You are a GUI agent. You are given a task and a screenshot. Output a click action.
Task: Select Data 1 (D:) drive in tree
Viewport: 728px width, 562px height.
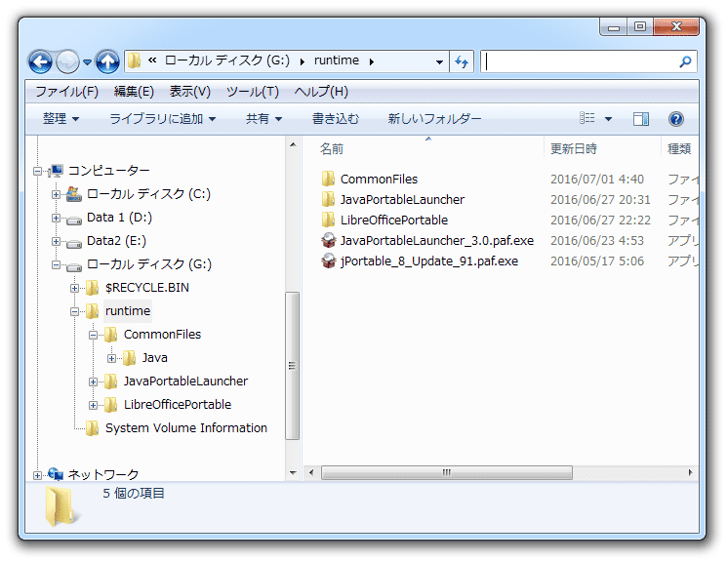(119, 218)
